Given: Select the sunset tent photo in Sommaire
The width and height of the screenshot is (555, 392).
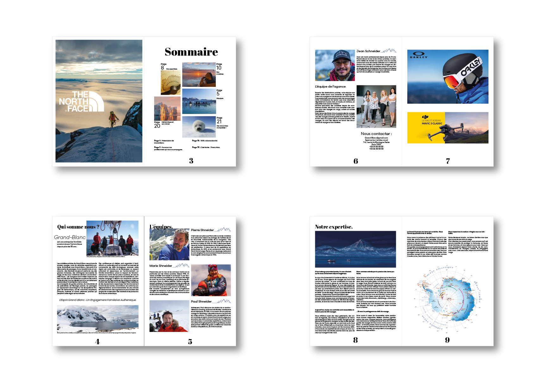Looking at the screenshot, I should 199,75.
